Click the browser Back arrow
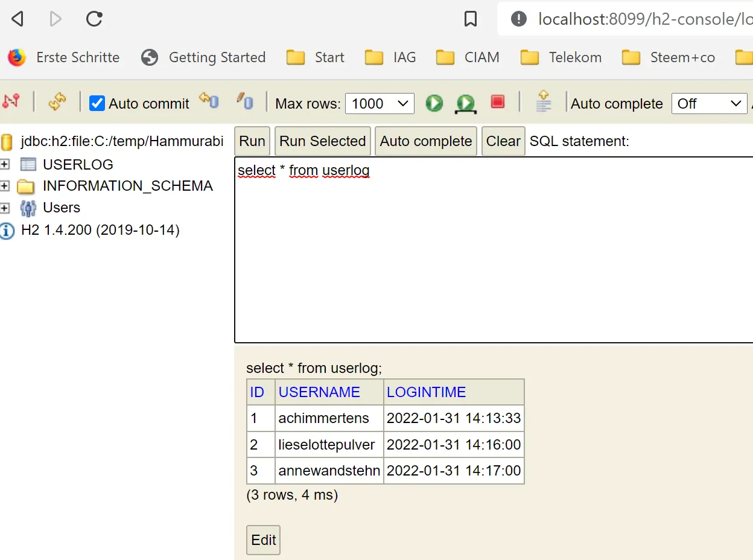Screen dimensions: 753x560 tap(17, 19)
